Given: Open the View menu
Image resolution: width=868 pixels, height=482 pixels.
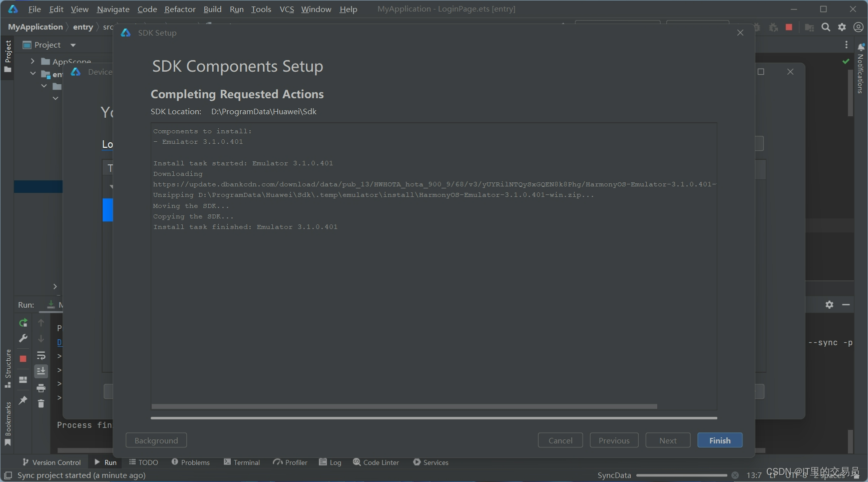Looking at the screenshot, I should (x=80, y=9).
